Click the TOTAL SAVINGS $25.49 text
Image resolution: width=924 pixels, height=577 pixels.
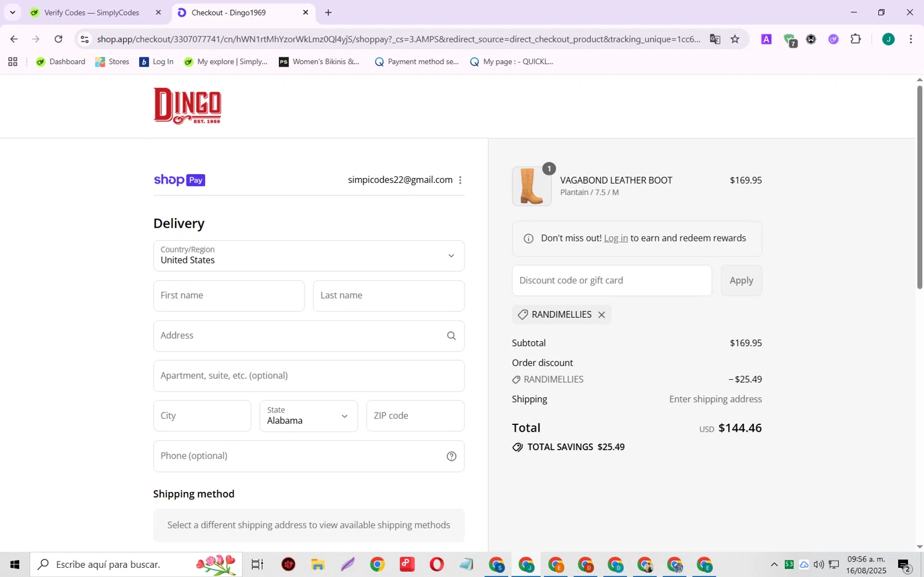[576, 447]
